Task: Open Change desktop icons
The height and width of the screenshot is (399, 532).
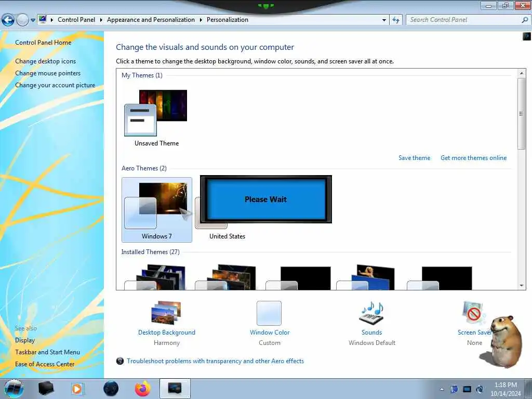Action: click(46, 61)
